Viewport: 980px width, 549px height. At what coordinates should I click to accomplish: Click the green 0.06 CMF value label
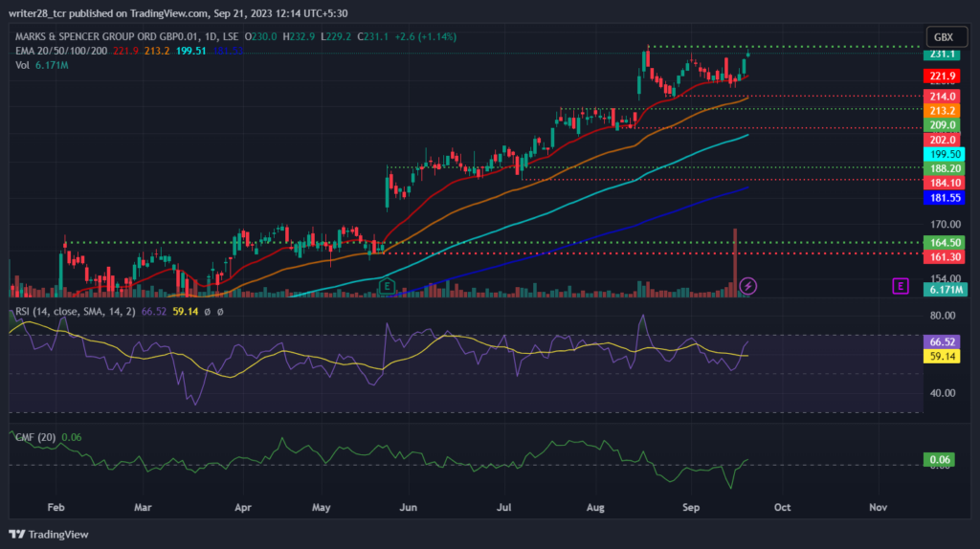(x=939, y=460)
